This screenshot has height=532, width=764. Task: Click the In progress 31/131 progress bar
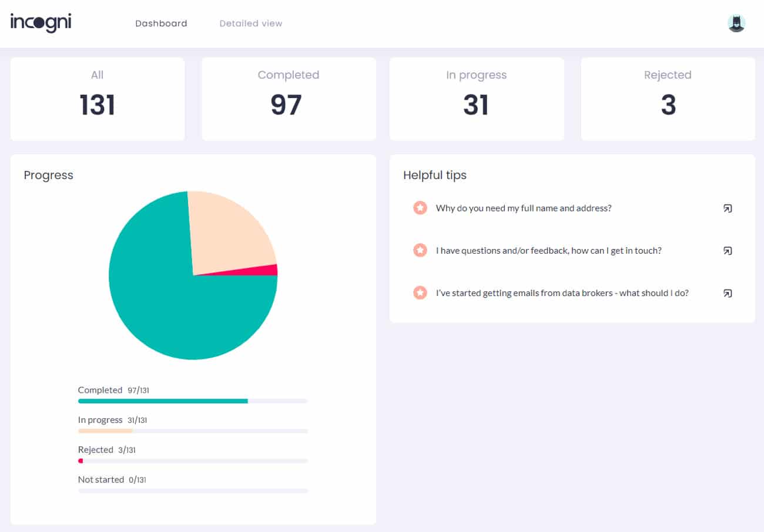[x=192, y=431]
